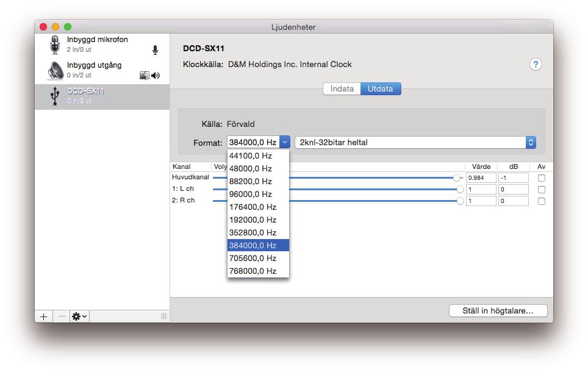The image size is (588, 372).
Task: Choose 176400,0 Hz sample rate
Action: pyautogui.click(x=258, y=207)
